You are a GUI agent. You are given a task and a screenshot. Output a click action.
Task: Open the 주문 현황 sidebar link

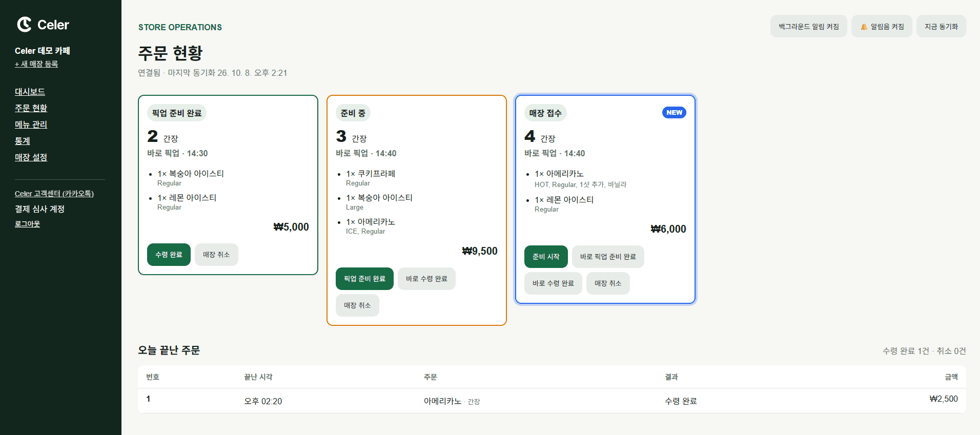pos(31,108)
